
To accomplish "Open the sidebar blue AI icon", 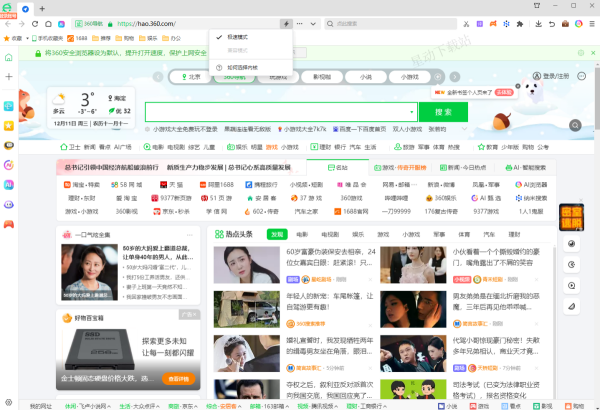I will (9, 185).
